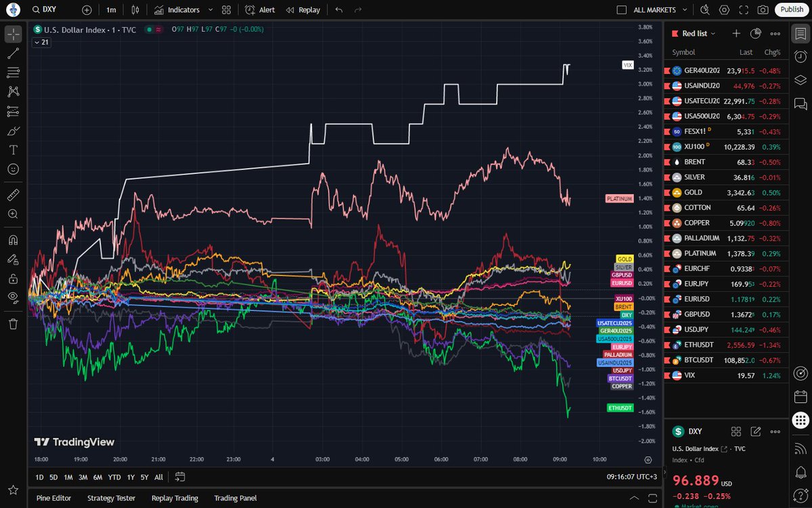
Task: Toggle magnet mode for drawings
Action: (14, 240)
